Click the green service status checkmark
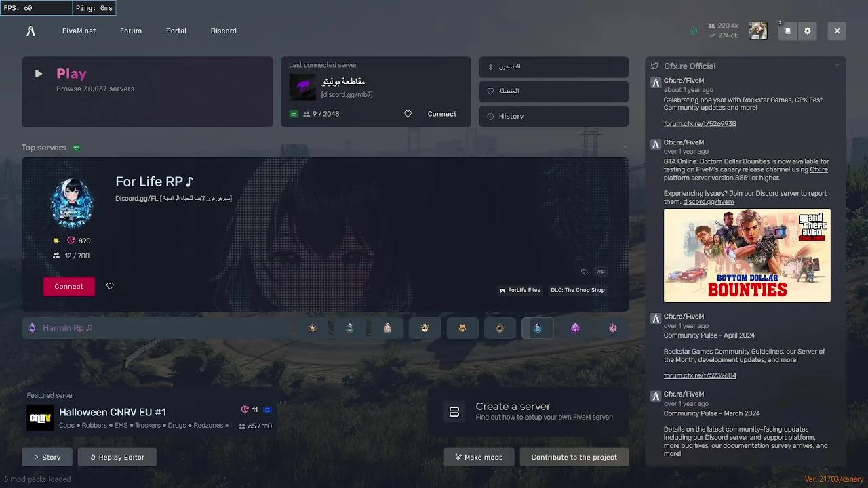This screenshot has width=868, height=488. [694, 30]
